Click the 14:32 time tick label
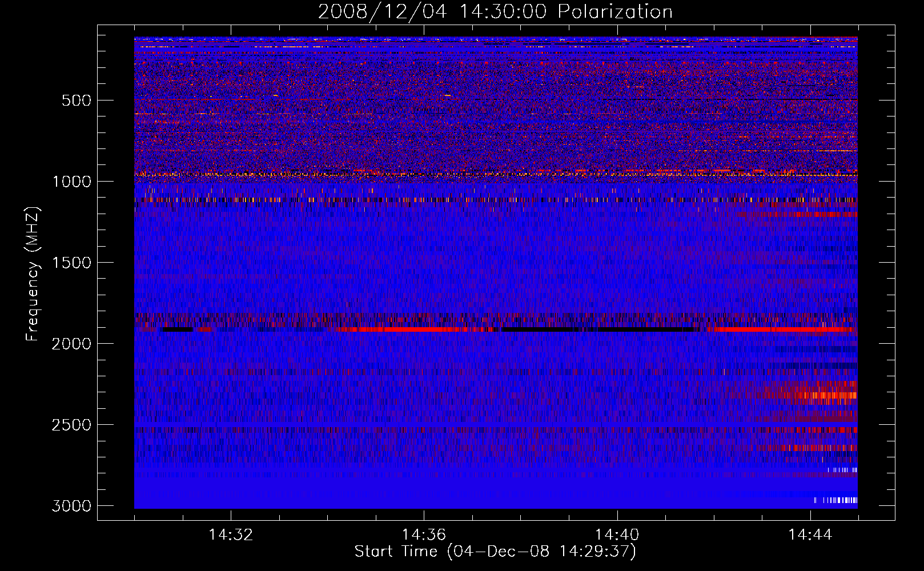 [x=231, y=535]
